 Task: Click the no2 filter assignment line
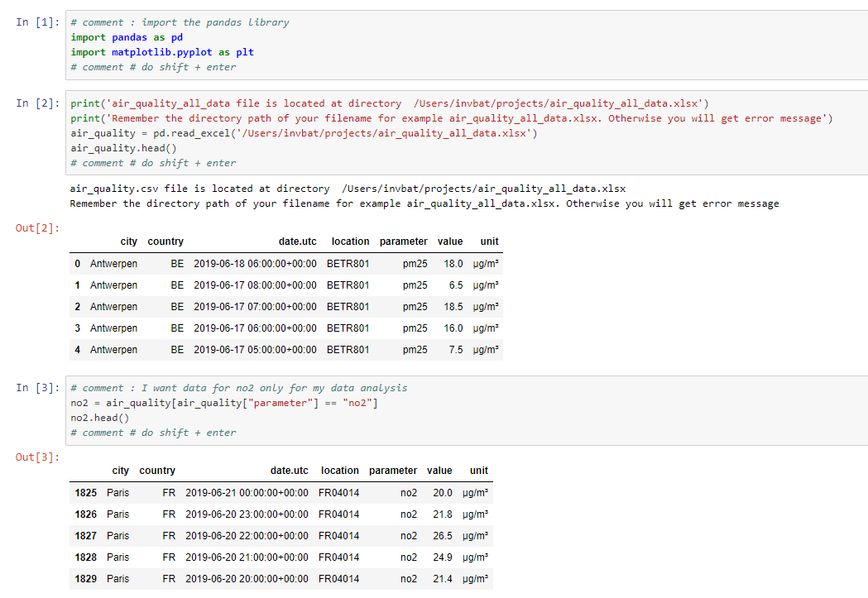(224, 403)
